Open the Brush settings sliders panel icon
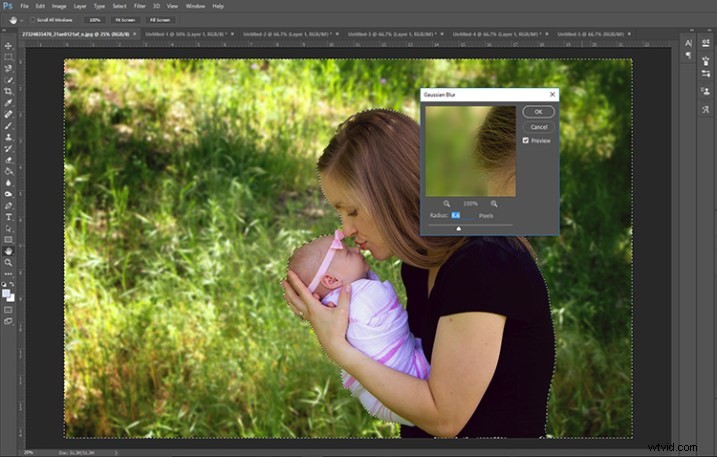The height and width of the screenshot is (457, 717). (x=706, y=73)
